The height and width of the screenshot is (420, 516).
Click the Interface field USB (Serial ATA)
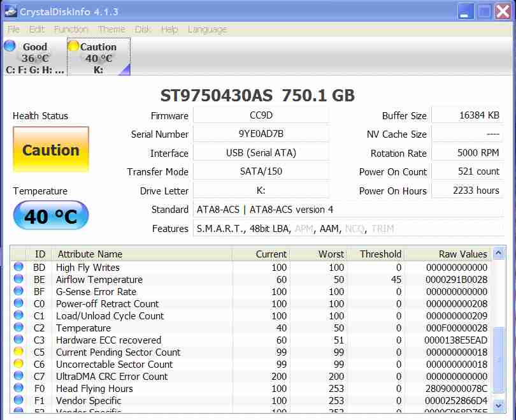261,153
